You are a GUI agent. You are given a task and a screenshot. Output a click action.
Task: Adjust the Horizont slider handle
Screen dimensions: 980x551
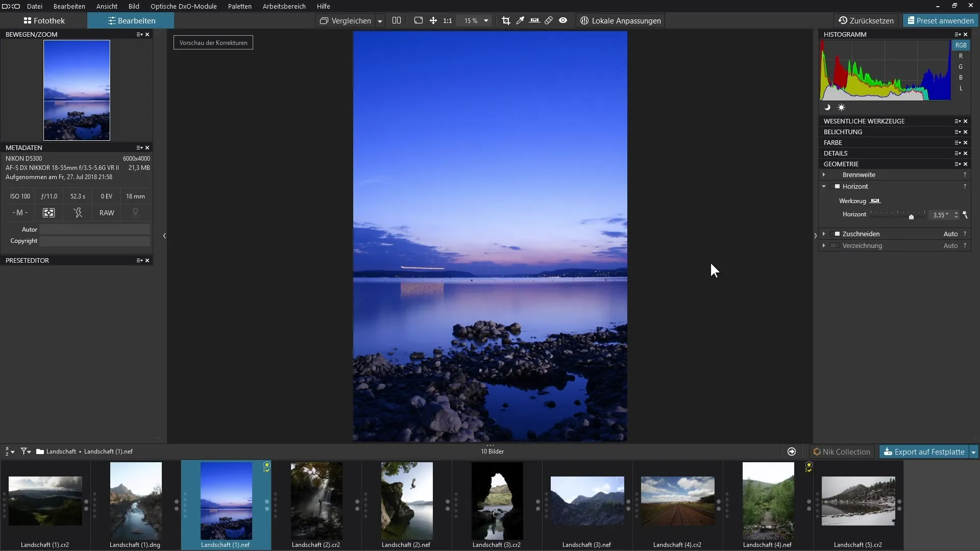pos(911,217)
